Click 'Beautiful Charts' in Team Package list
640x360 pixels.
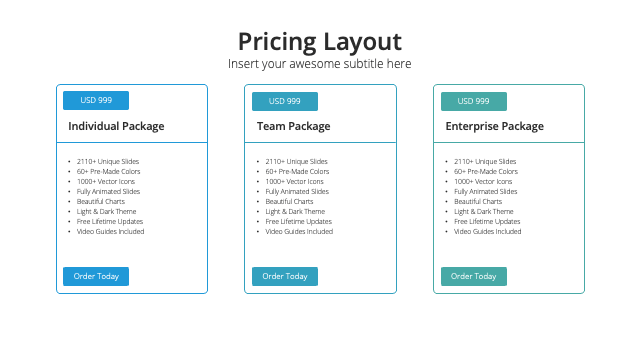289,202
